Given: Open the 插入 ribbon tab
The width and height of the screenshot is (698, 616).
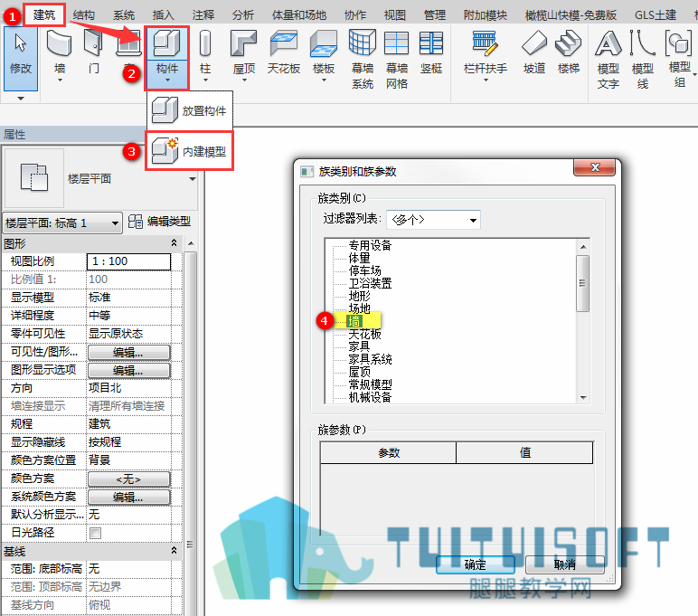Looking at the screenshot, I should click(x=164, y=15).
